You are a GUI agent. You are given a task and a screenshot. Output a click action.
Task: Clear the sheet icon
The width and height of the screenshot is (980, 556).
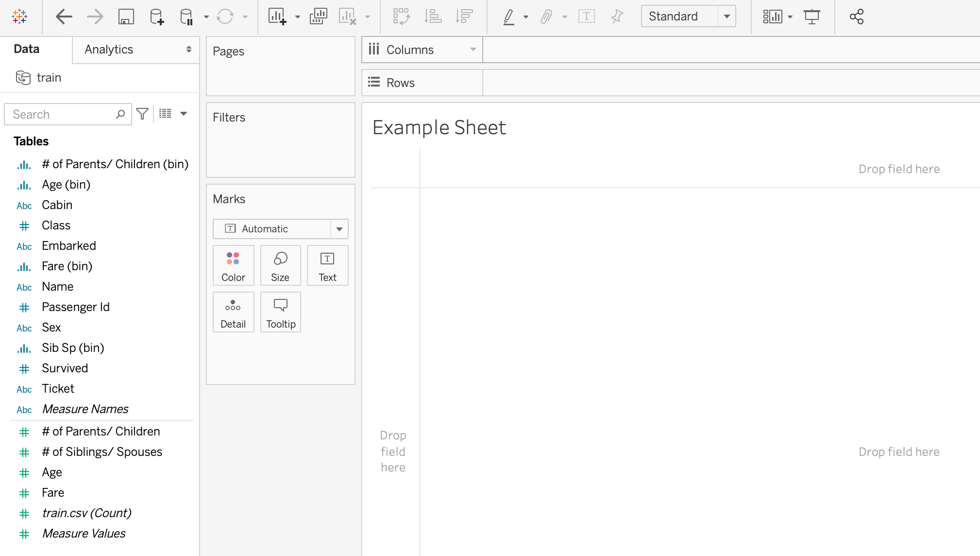[x=348, y=17]
